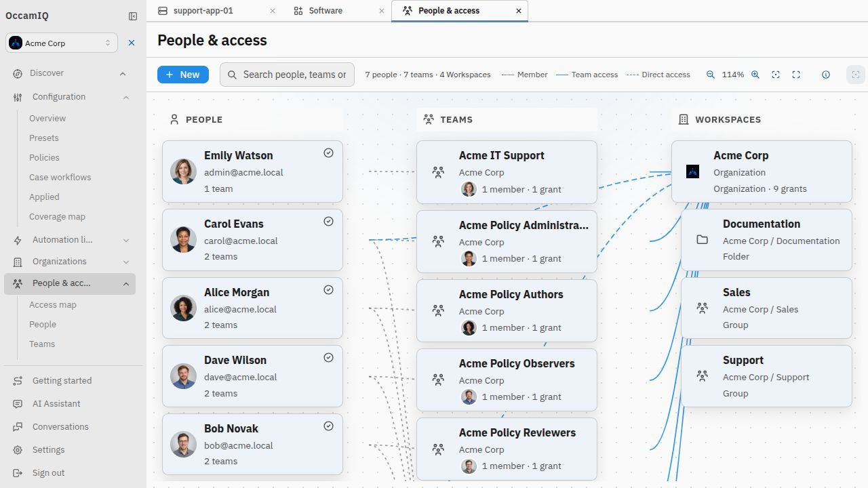
Task: Click Dave Wilson's avatar
Action: pyautogui.click(x=183, y=376)
